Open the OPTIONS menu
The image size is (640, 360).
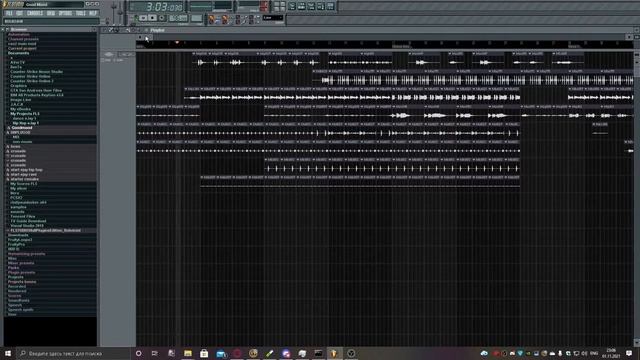tap(65, 13)
